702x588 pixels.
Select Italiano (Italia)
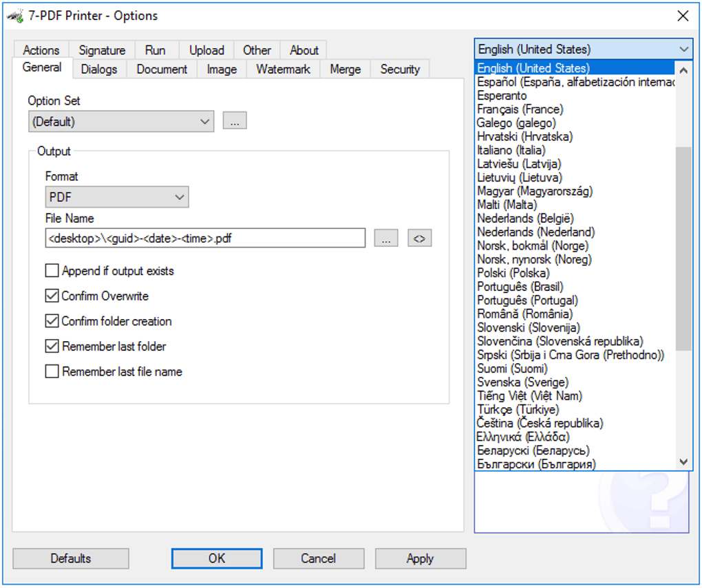tap(575, 150)
